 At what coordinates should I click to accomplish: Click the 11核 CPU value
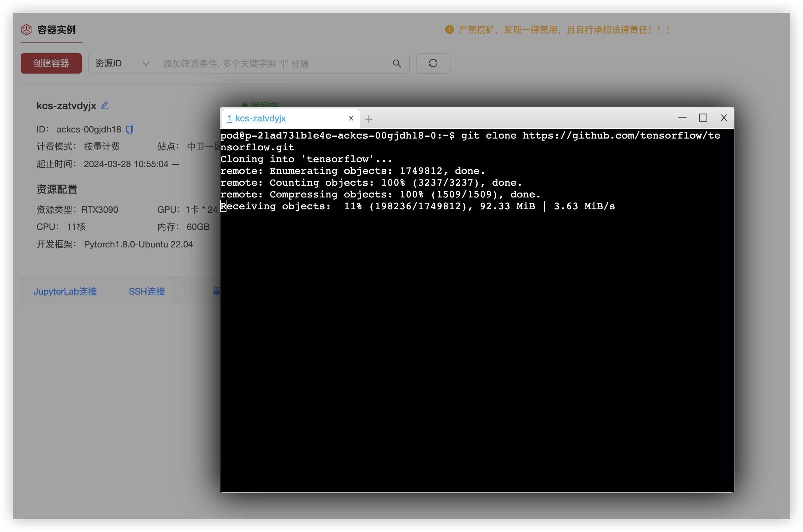[x=76, y=227]
